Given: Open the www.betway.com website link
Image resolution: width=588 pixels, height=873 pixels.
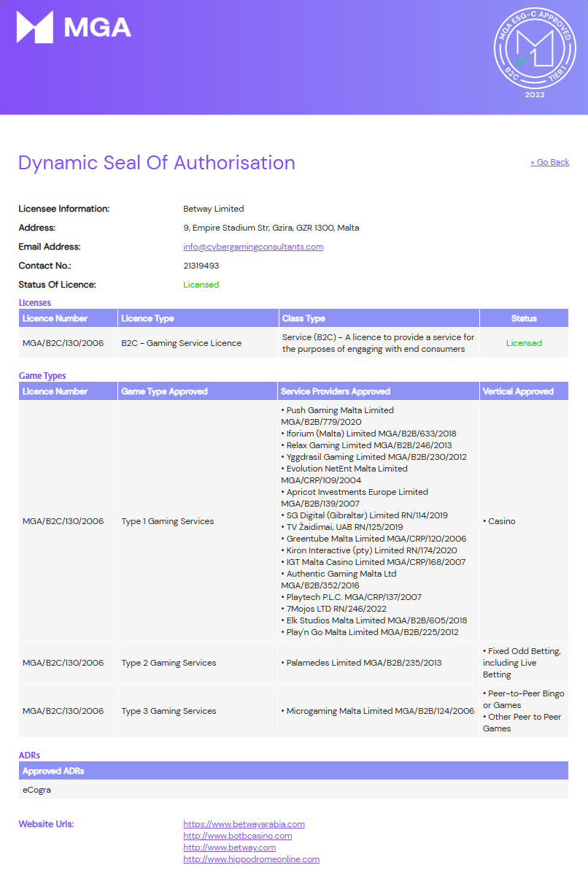Looking at the screenshot, I should pyautogui.click(x=229, y=847).
